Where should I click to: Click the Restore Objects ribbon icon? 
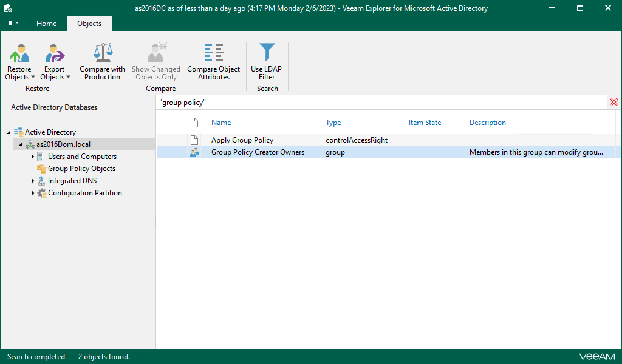point(19,53)
